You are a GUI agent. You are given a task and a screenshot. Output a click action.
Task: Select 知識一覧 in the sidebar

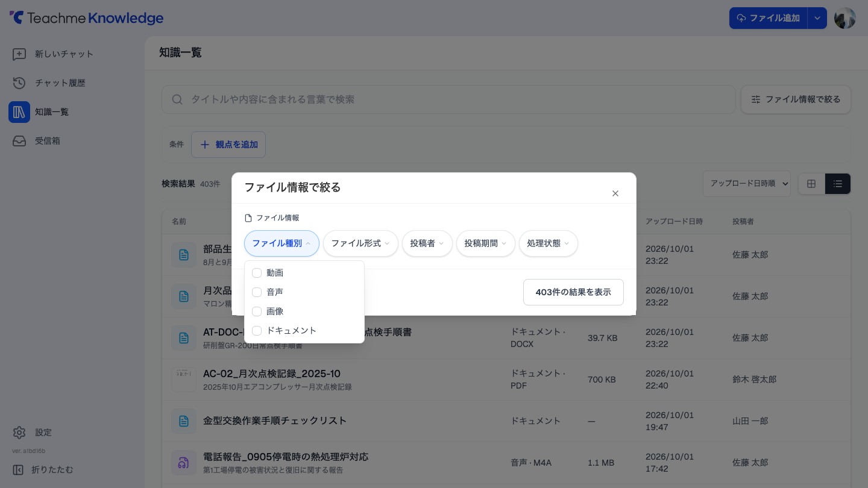tap(52, 112)
